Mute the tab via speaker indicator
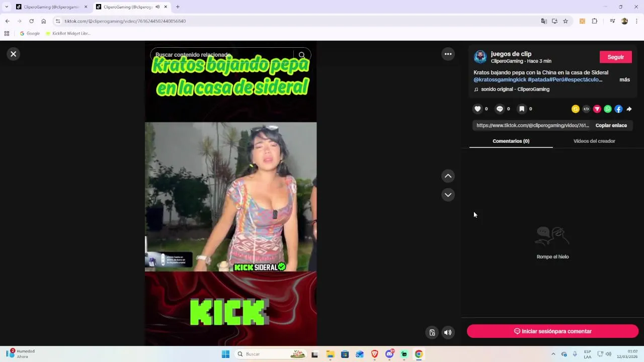Image resolution: width=644 pixels, height=362 pixels. (157, 7)
